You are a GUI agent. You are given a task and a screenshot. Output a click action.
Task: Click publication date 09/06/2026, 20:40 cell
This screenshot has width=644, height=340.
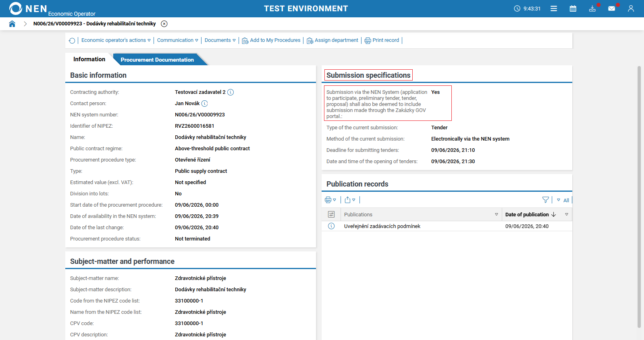point(527,226)
